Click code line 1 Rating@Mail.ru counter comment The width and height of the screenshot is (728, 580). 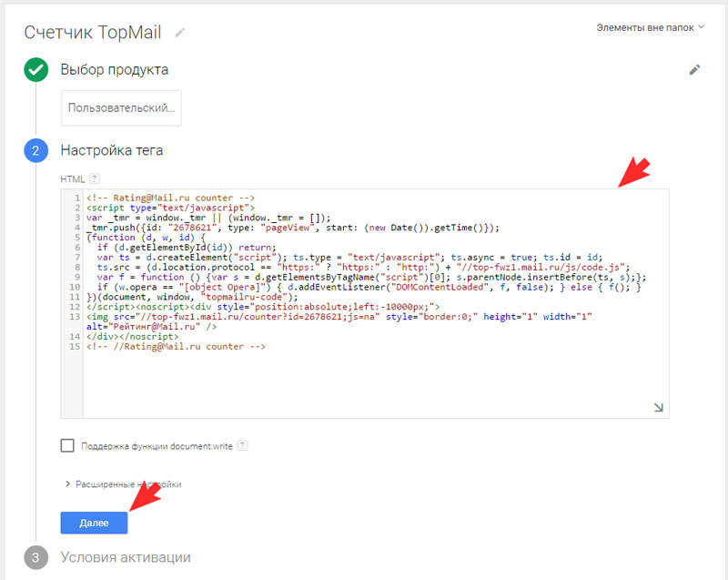[170, 198]
